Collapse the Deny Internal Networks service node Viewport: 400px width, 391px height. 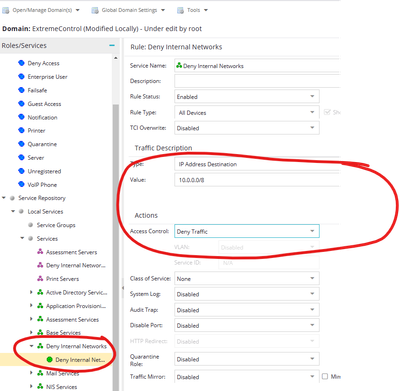[31, 346]
